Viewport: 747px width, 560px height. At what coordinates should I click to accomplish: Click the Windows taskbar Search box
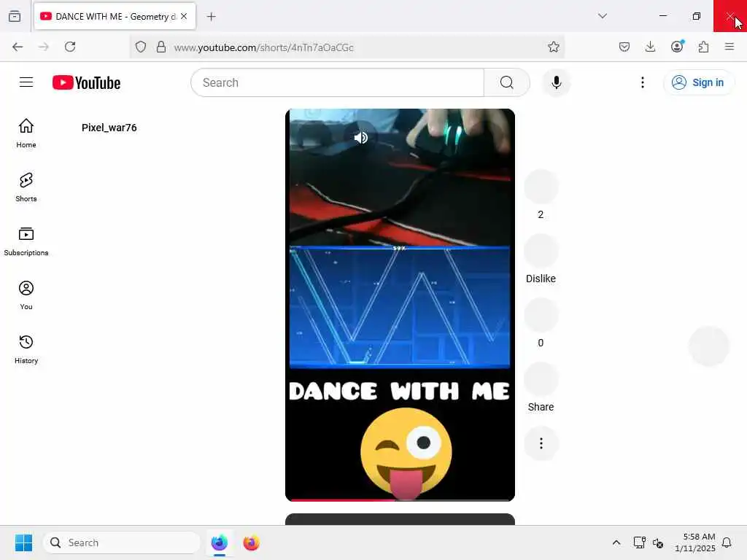[122, 542]
